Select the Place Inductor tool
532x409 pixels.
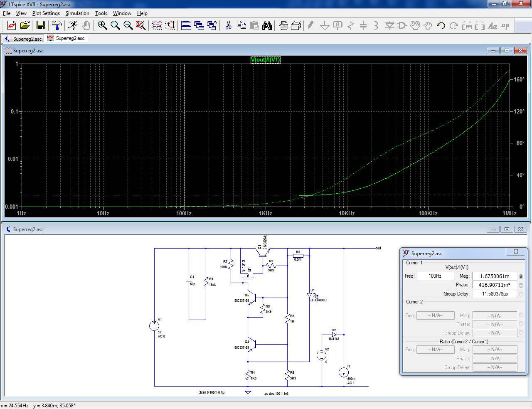pyautogui.click(x=376, y=26)
